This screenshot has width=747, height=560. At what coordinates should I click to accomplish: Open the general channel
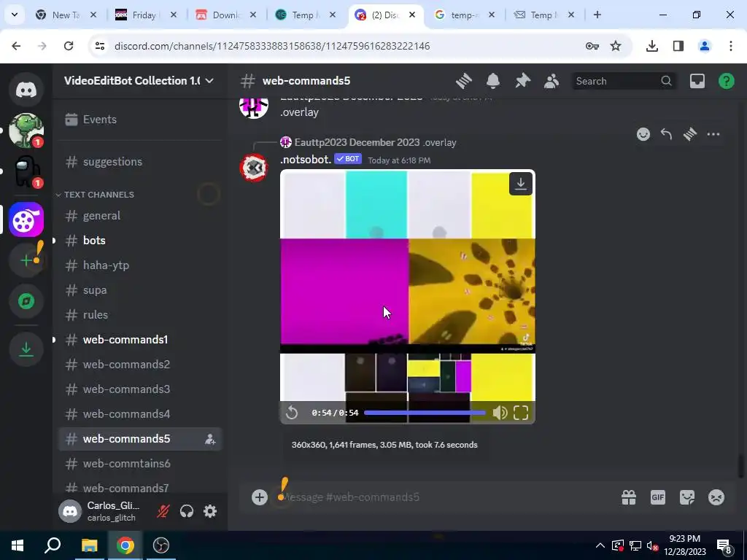pos(139,216)
